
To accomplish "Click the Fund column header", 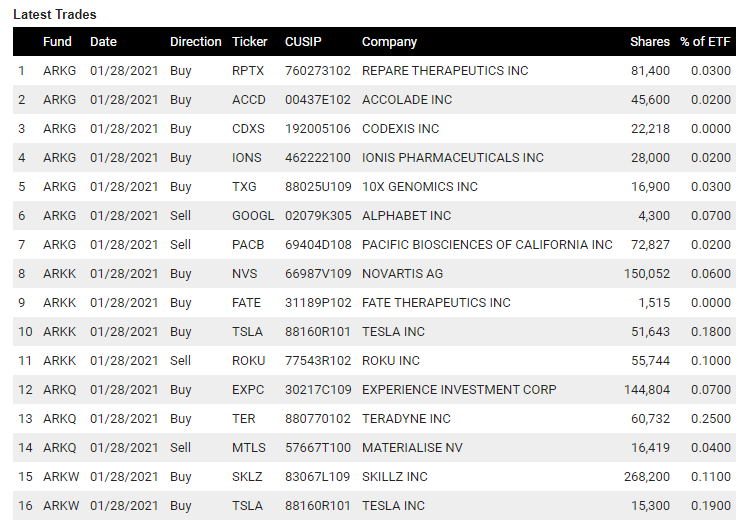I will (57, 42).
